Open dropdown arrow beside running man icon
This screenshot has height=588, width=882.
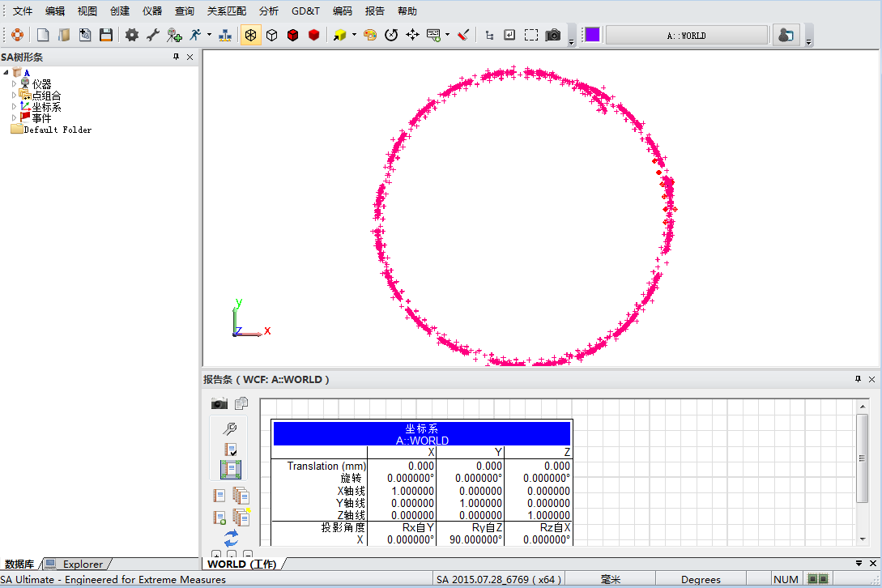pyautogui.click(x=209, y=35)
